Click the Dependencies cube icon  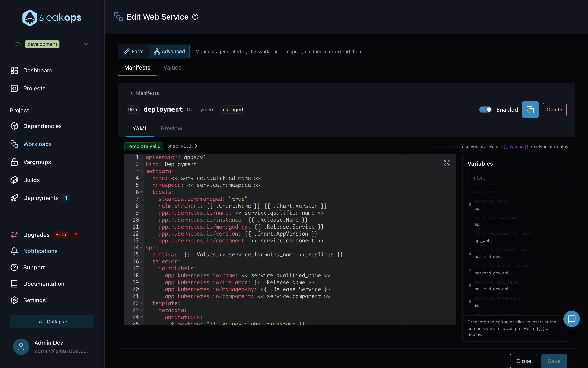(14, 126)
